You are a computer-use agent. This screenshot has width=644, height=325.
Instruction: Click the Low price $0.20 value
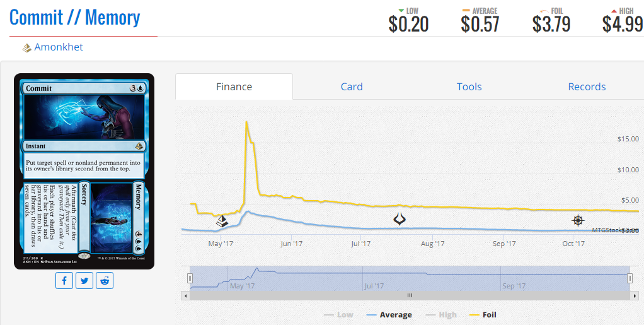point(408,24)
